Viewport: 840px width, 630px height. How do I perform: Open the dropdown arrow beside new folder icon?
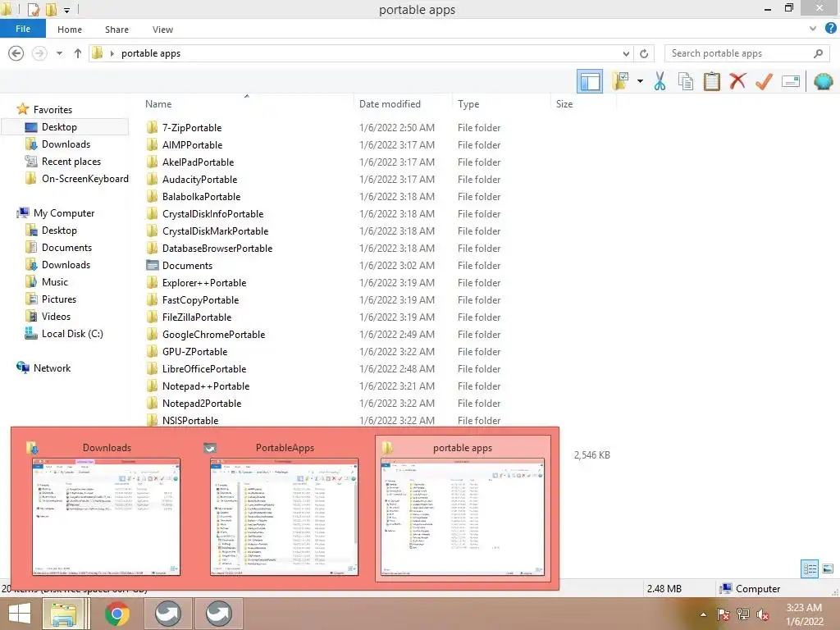(x=640, y=81)
